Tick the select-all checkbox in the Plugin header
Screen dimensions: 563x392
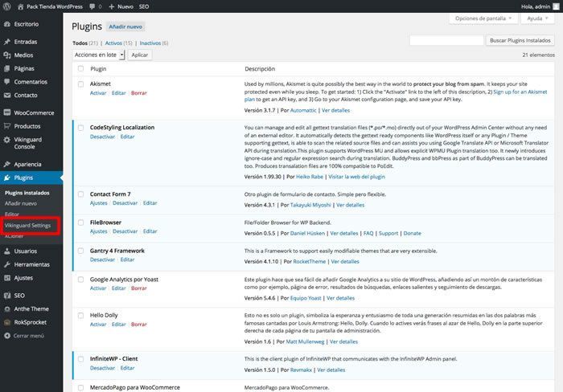point(80,68)
